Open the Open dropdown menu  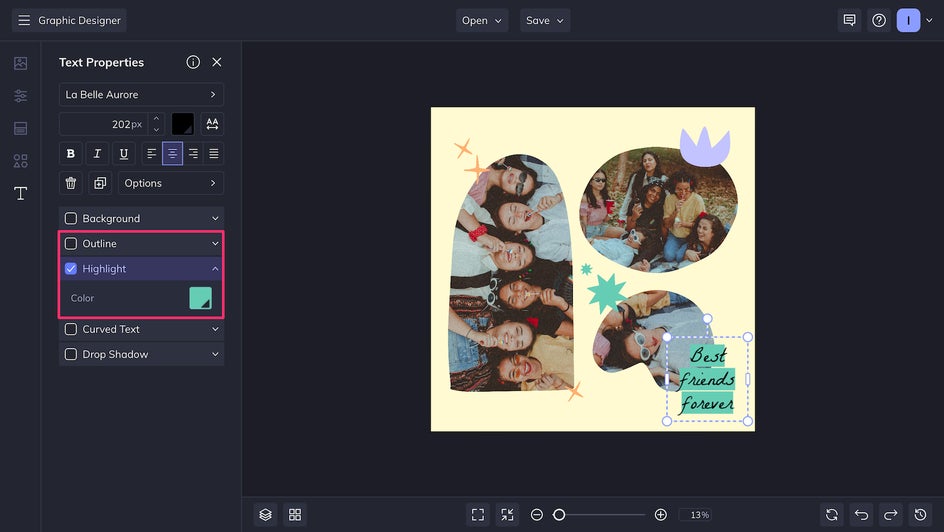click(x=482, y=20)
